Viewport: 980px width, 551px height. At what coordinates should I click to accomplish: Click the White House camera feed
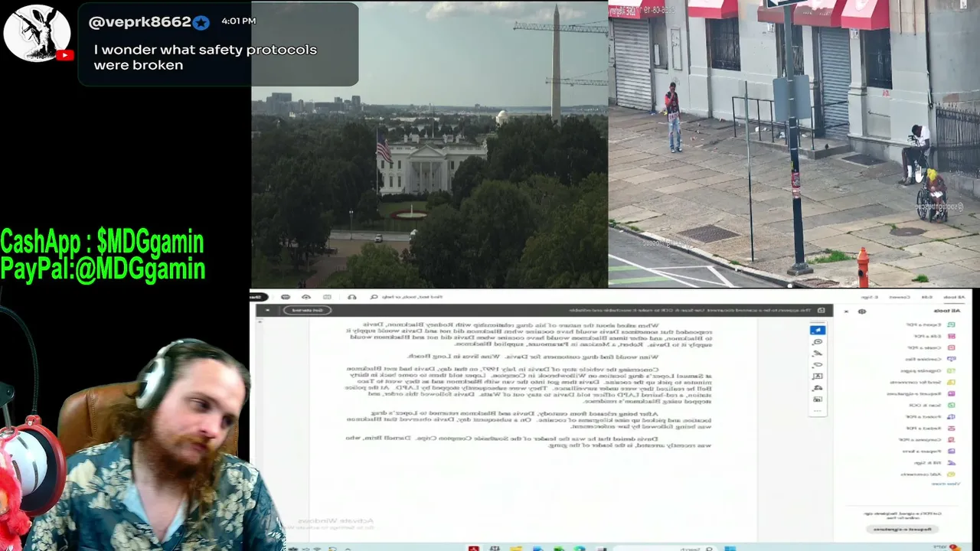(x=430, y=144)
